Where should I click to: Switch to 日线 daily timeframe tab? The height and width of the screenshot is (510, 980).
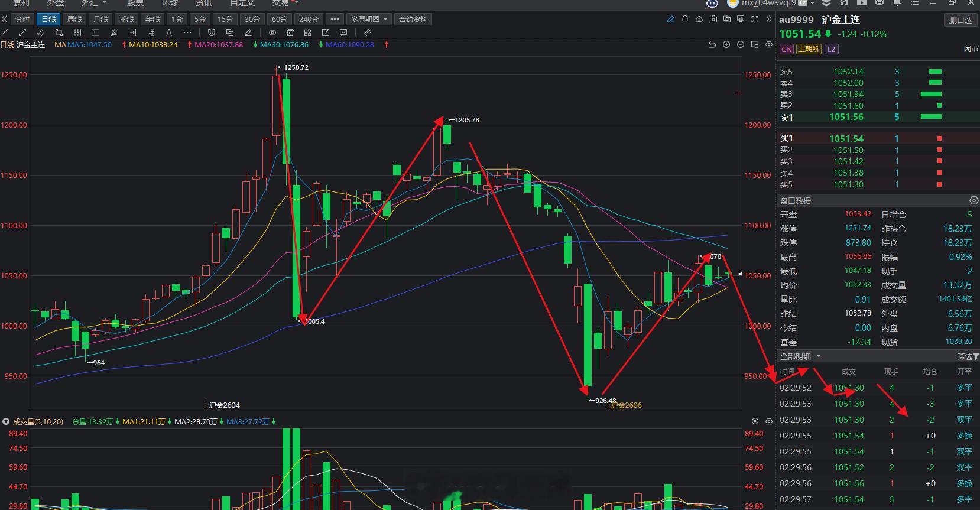pyautogui.click(x=48, y=20)
